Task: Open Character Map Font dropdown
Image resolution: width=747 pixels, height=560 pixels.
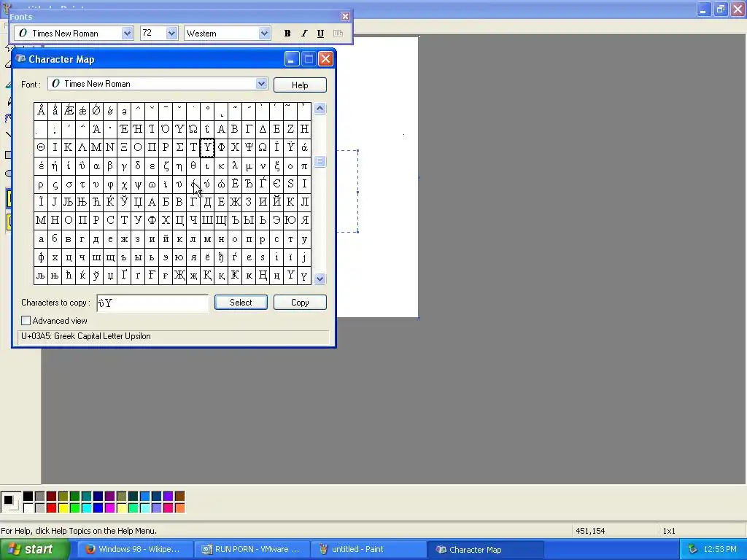Action: click(x=261, y=84)
